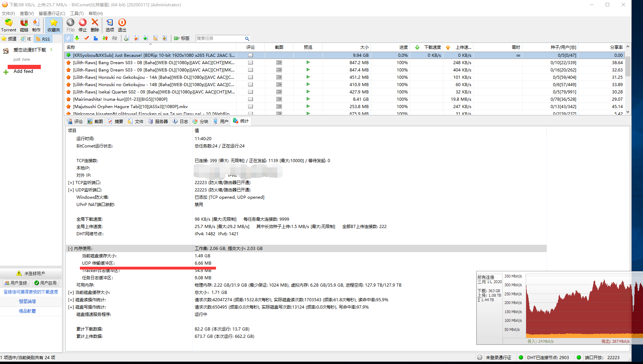Screen dimensions: 643x364
Task: Open the 登錄後可獲得更快的下載速度 link
Action: point(31,292)
